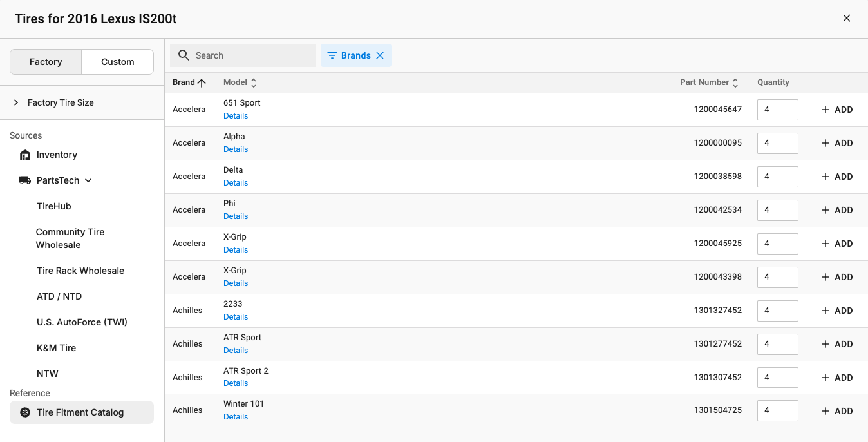
Task: Add the Achilles ATR Sport tire
Action: pos(837,344)
